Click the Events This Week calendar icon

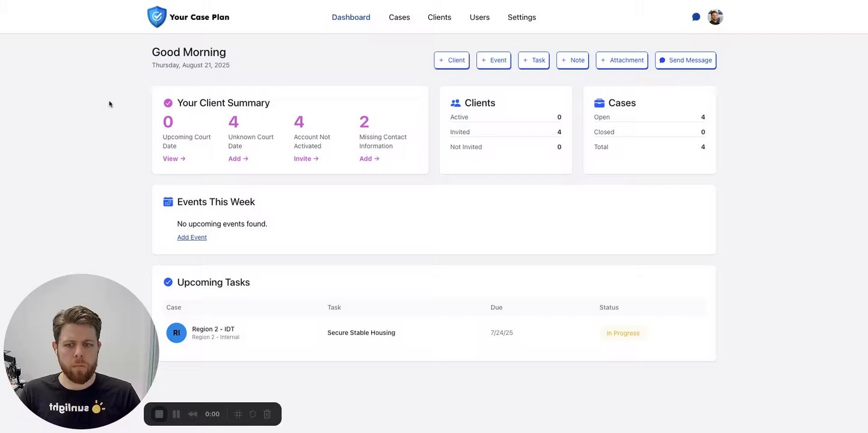coord(168,202)
